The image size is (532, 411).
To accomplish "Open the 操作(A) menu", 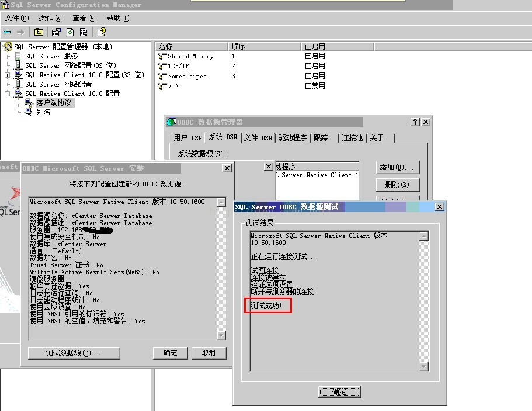I will tap(51, 18).
